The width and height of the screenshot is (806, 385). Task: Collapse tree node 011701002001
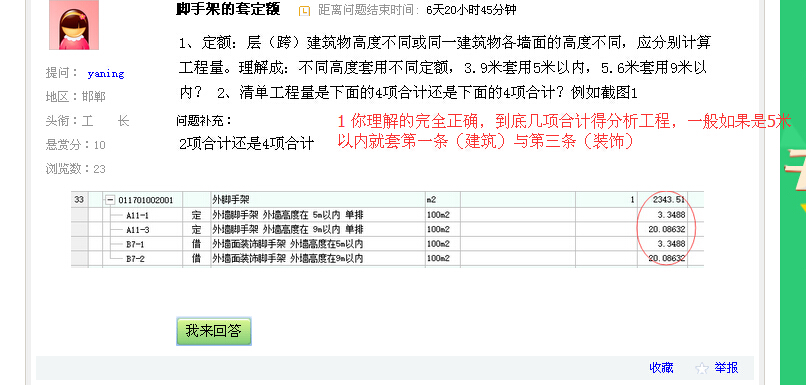point(109,200)
